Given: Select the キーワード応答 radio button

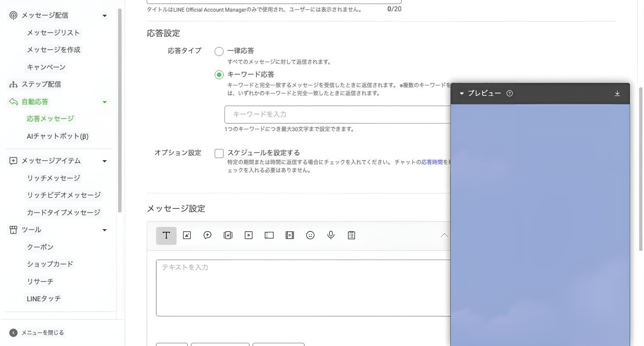Looking at the screenshot, I should 219,75.
